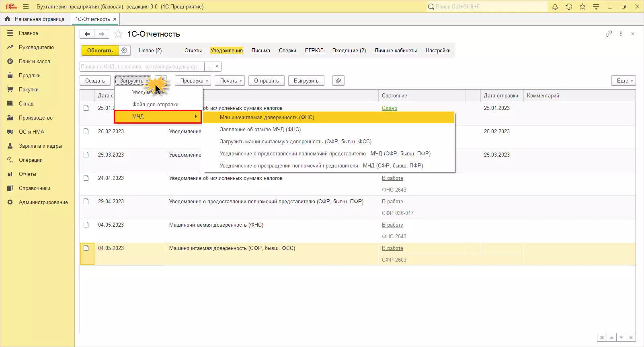Open ОС и НМА section
The width and height of the screenshot is (644, 347).
pyautogui.click(x=31, y=132)
